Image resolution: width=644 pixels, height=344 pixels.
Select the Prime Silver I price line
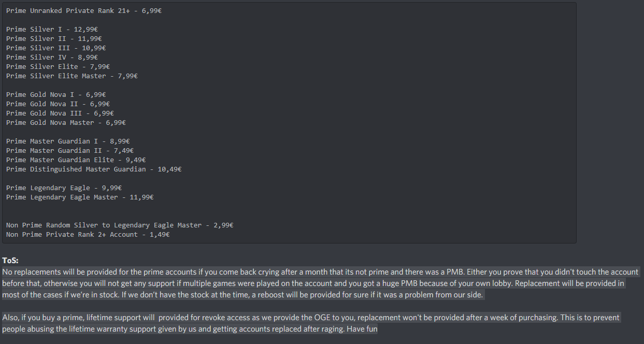pos(52,30)
